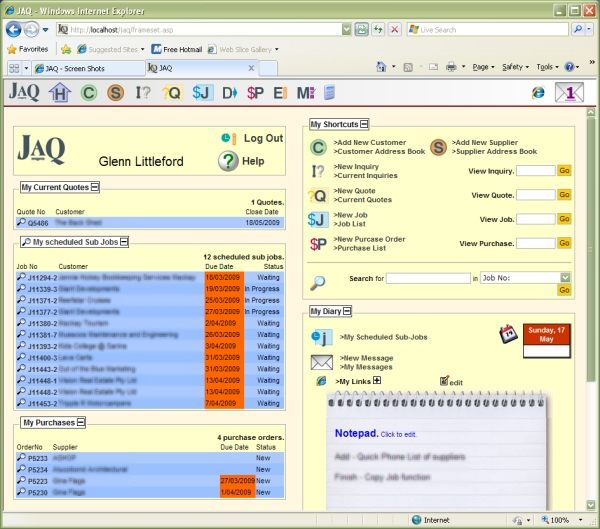Open the new blank tab button
The image size is (600, 529).
[x=268, y=69]
